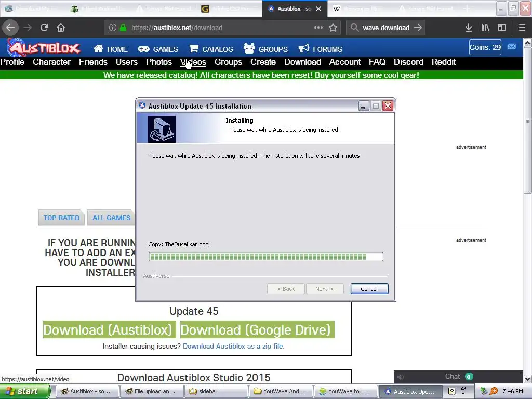The image size is (532, 399).
Task: Open Groups link in black bar
Action: coord(228,62)
